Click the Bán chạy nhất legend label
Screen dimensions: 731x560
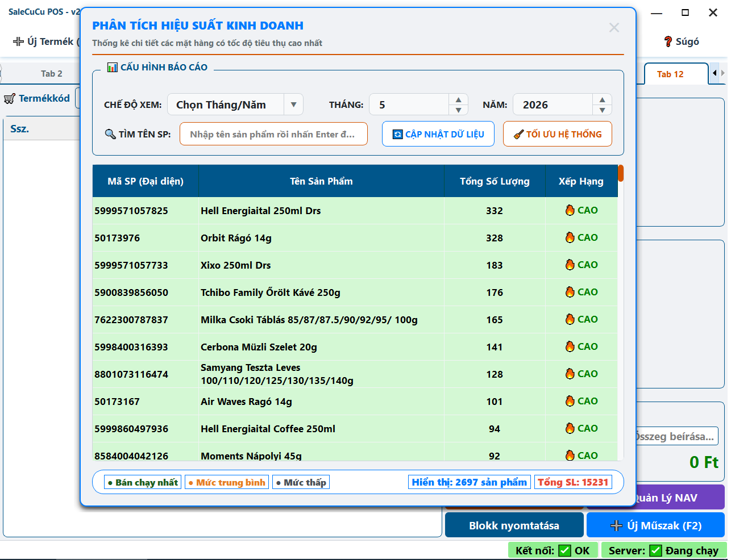click(143, 482)
